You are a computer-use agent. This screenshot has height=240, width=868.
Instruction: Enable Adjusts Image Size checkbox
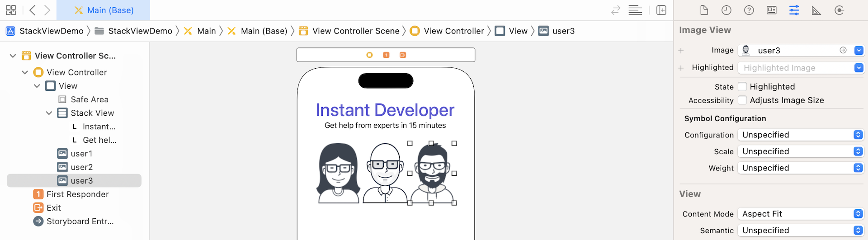coord(742,100)
